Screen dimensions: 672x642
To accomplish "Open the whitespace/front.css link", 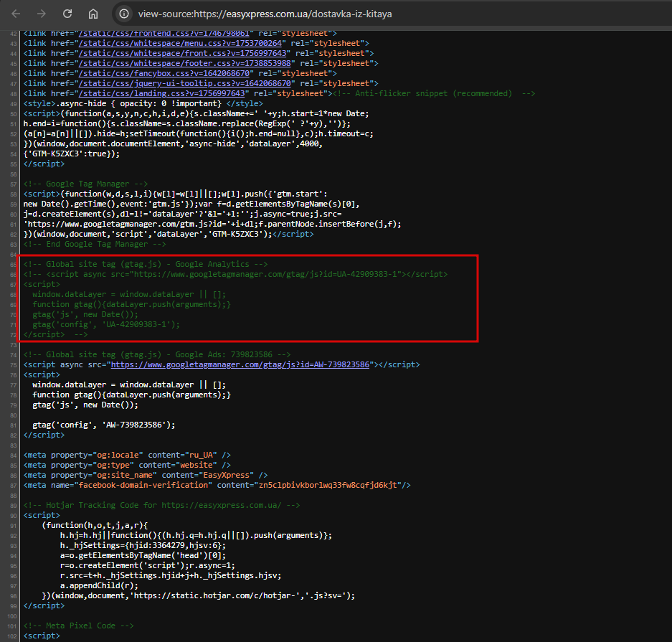I will tap(184, 53).
